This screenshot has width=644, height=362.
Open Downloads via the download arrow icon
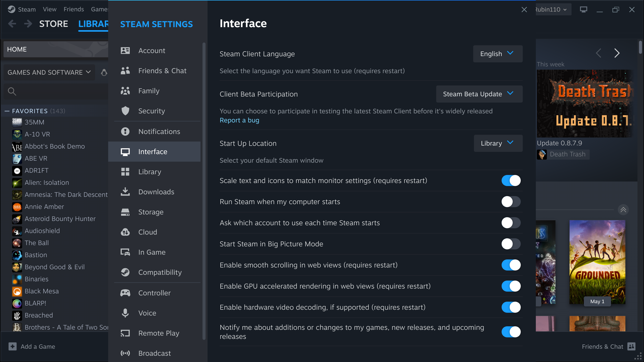[x=125, y=192]
